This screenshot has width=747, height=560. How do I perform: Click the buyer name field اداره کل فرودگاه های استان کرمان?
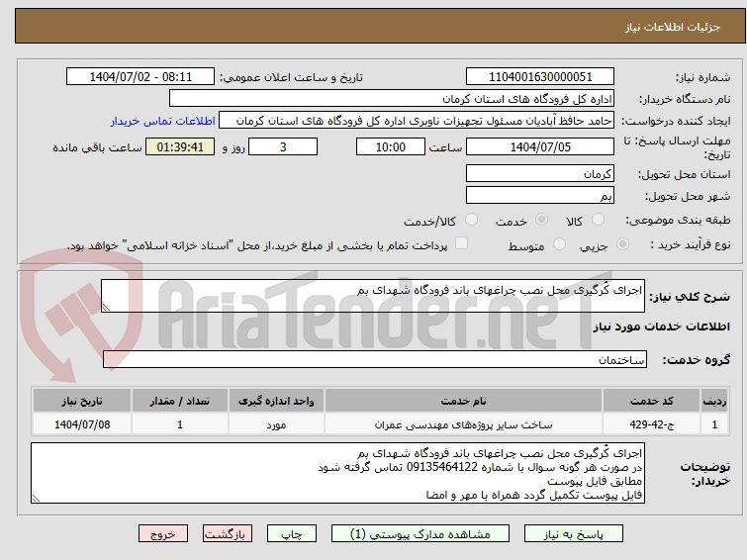(x=392, y=99)
